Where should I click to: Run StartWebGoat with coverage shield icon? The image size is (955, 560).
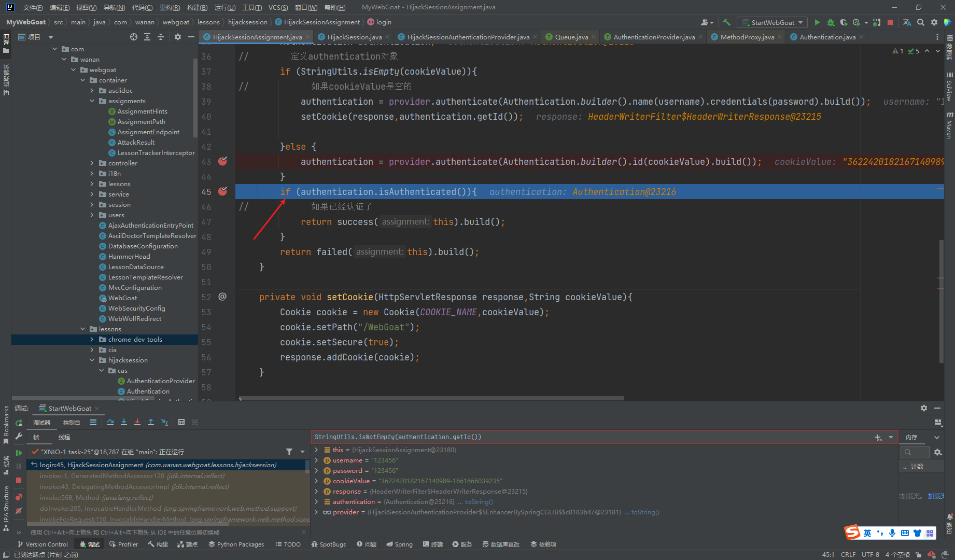point(844,22)
